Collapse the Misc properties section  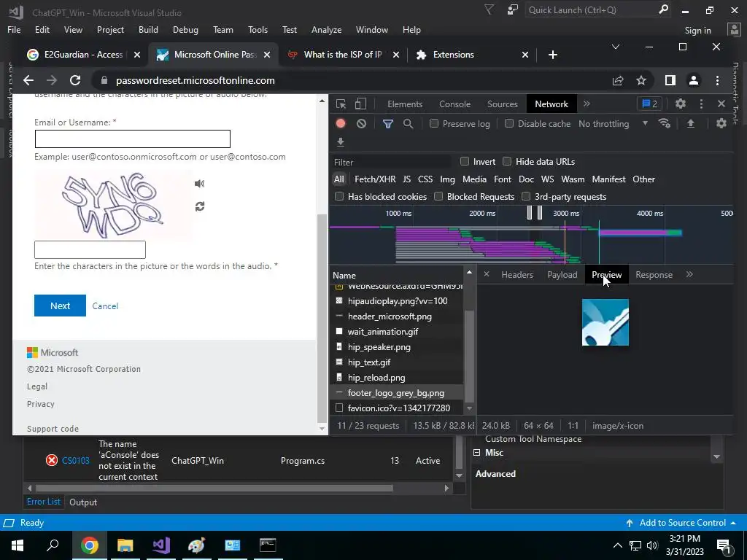tap(477, 452)
